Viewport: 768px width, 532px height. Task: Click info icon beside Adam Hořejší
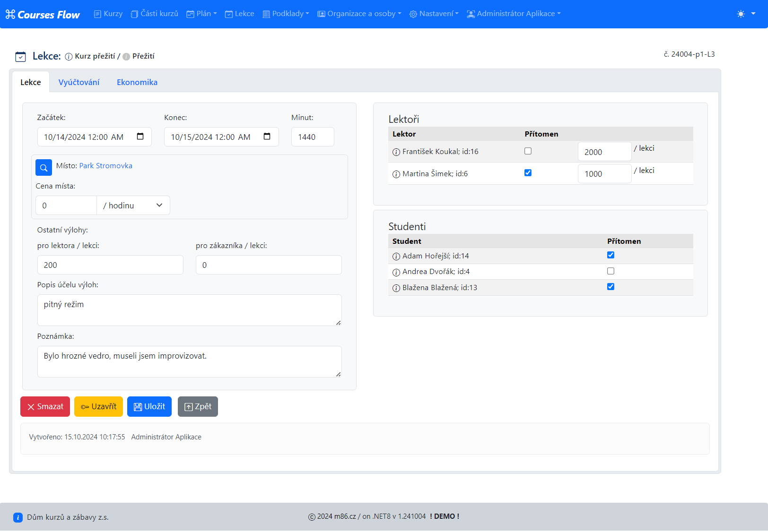396,257
